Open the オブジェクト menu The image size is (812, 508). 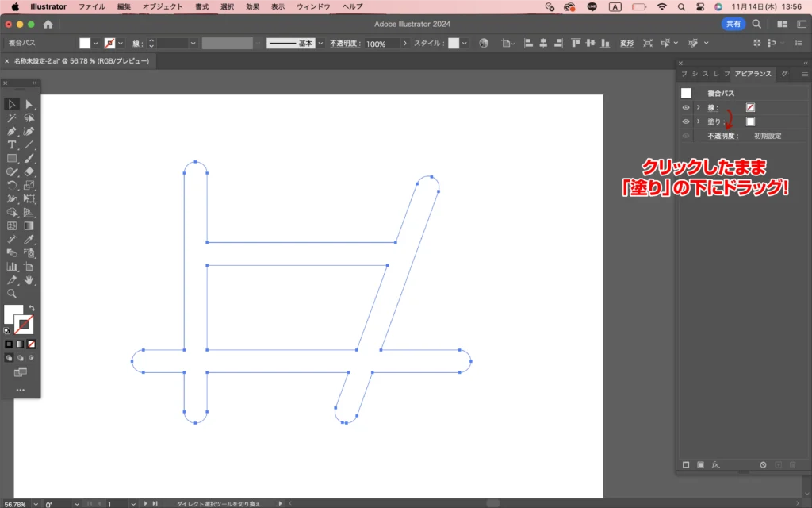pos(162,6)
